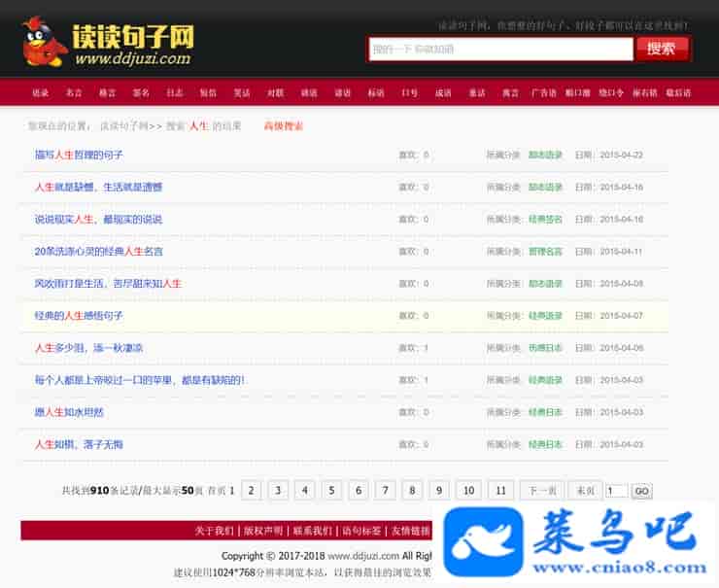Go to results page 3
The width and height of the screenshot is (719, 588).
pyautogui.click(x=278, y=490)
